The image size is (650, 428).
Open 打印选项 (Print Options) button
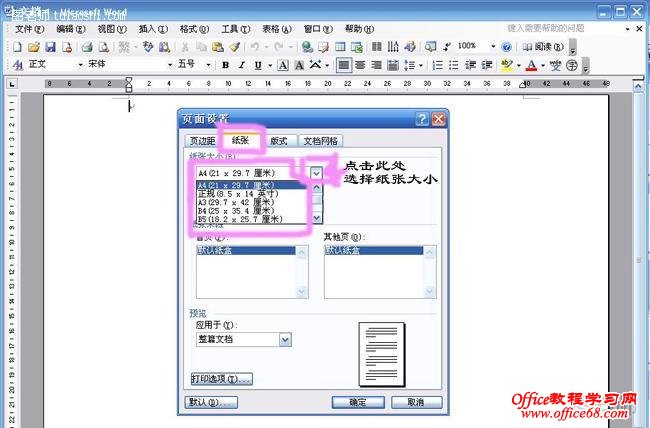tap(221, 379)
